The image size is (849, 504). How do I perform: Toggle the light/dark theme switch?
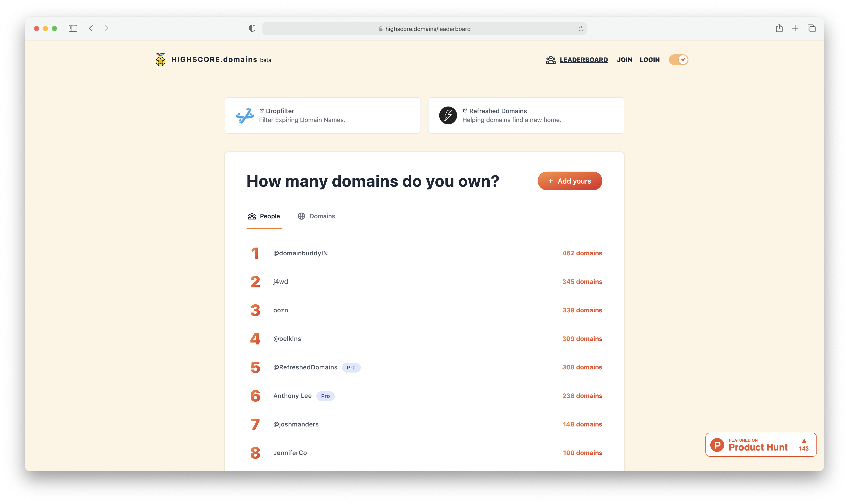pos(678,60)
